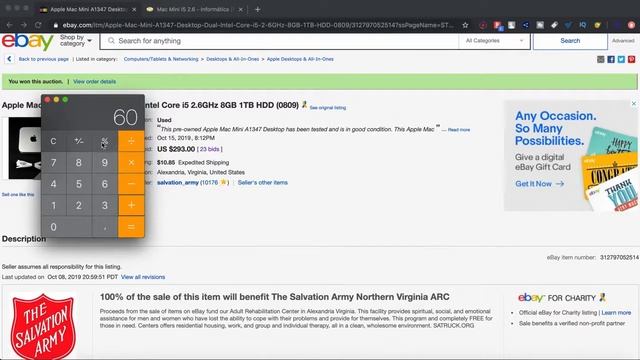640x360 pixels.
Task: Share listing on Twitter
Action: tap(621, 60)
